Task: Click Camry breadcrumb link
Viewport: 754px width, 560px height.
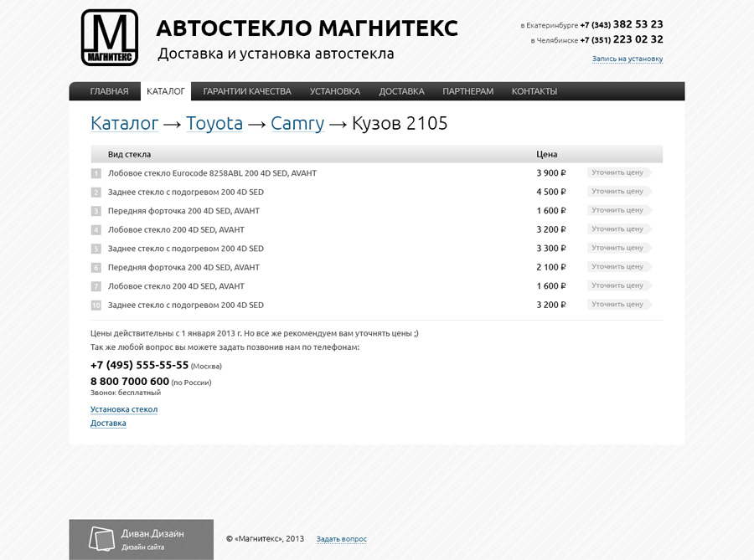Action: click(297, 123)
